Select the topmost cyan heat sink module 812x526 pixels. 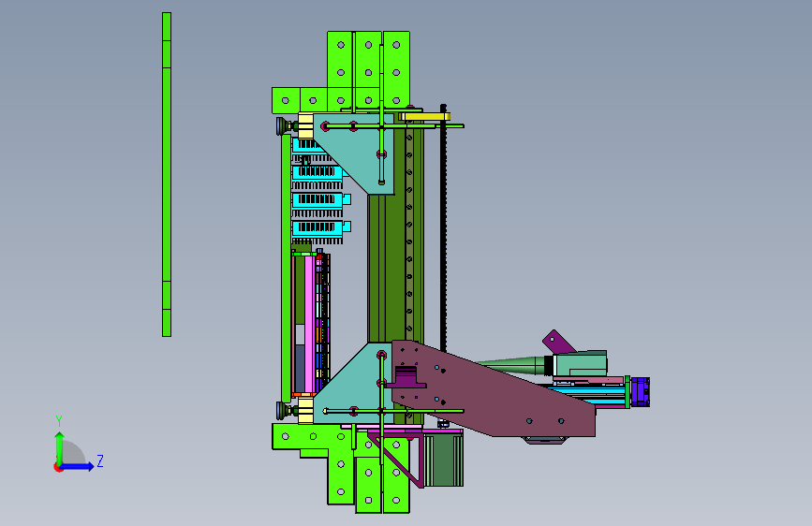309,146
